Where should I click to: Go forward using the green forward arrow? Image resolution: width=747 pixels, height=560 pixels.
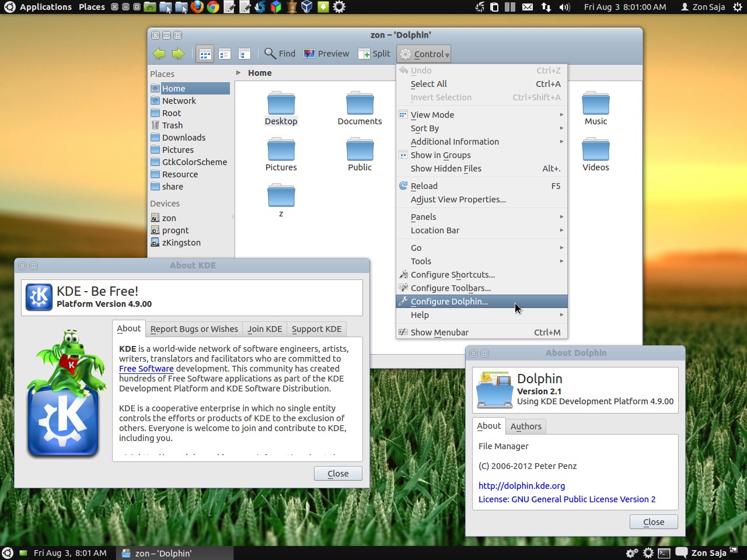pos(179,54)
